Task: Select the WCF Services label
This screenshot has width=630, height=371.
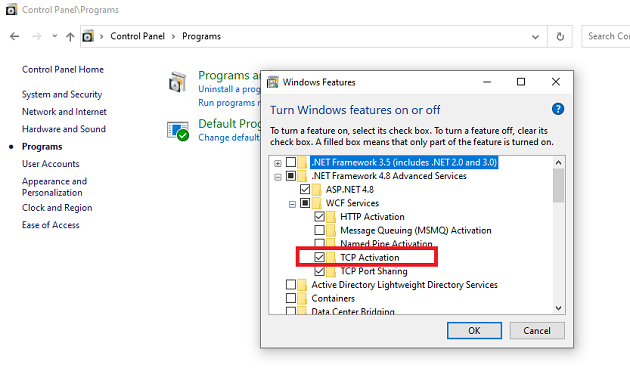Action: pos(352,203)
